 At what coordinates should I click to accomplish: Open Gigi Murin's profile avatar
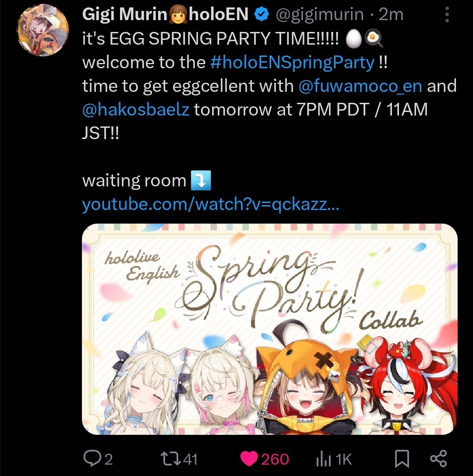click(x=42, y=30)
